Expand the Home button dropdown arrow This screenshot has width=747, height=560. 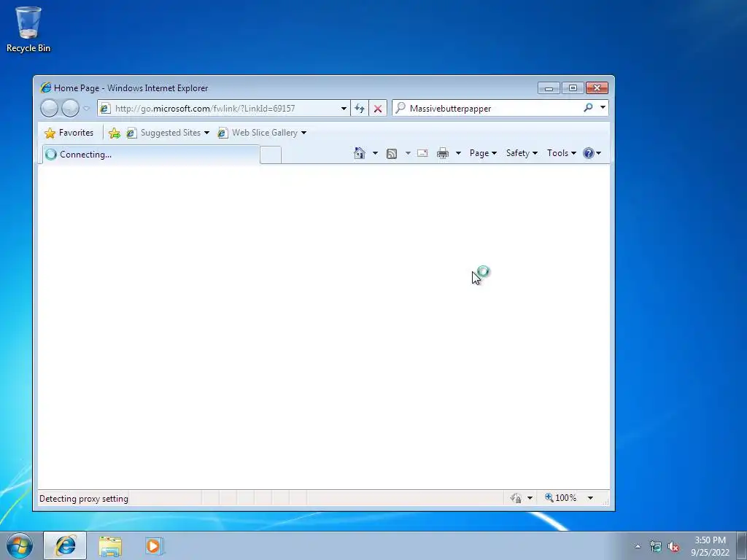pos(375,153)
